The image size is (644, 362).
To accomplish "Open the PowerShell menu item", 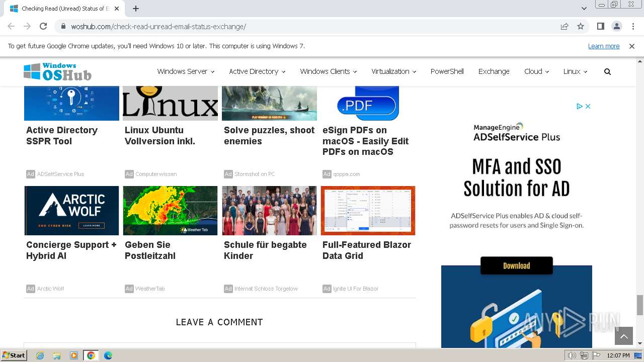I will pos(447,71).
